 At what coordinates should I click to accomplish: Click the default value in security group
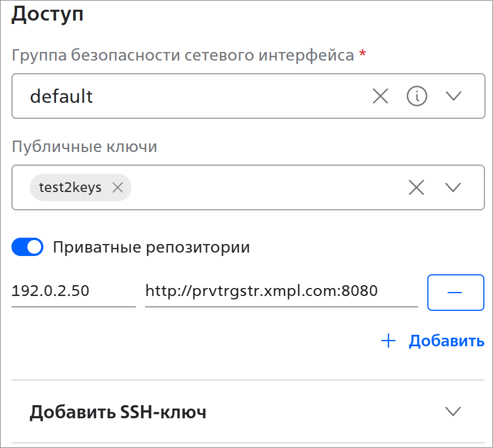(x=62, y=96)
